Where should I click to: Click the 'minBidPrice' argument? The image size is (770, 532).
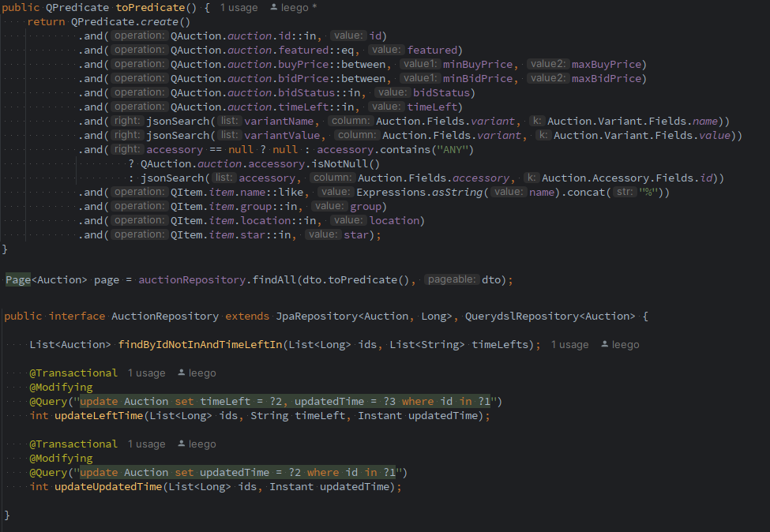pyautogui.click(x=478, y=78)
